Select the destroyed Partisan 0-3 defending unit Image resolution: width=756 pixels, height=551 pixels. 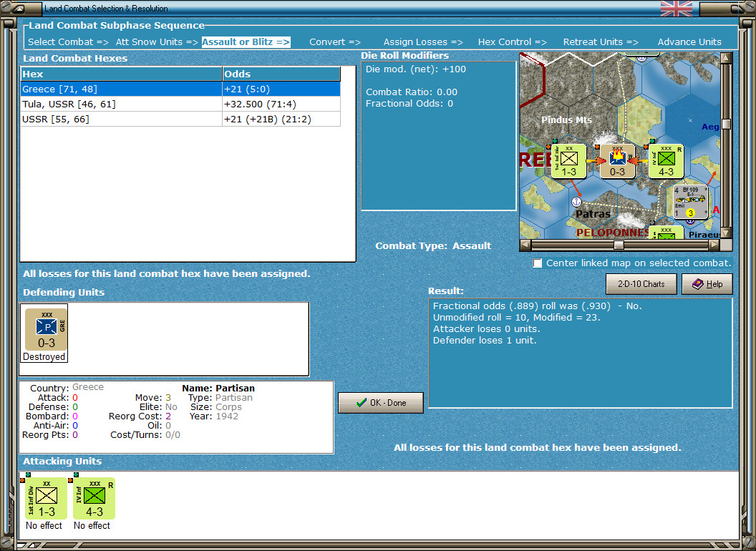coord(47,330)
